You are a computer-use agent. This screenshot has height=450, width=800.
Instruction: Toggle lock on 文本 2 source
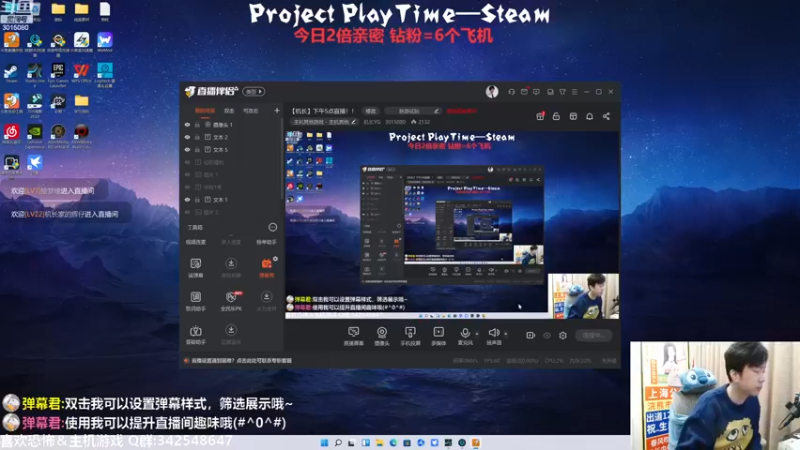(x=197, y=137)
